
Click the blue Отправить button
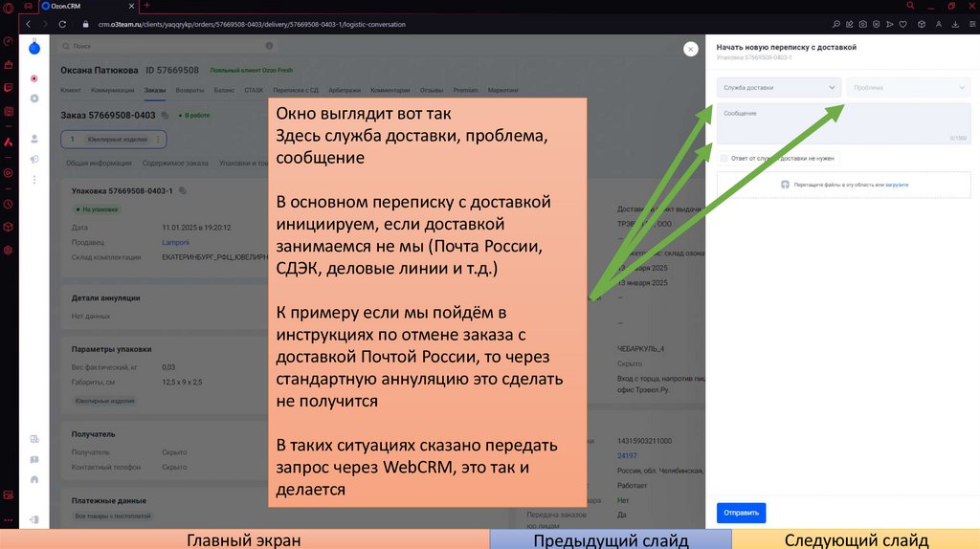[742, 513]
